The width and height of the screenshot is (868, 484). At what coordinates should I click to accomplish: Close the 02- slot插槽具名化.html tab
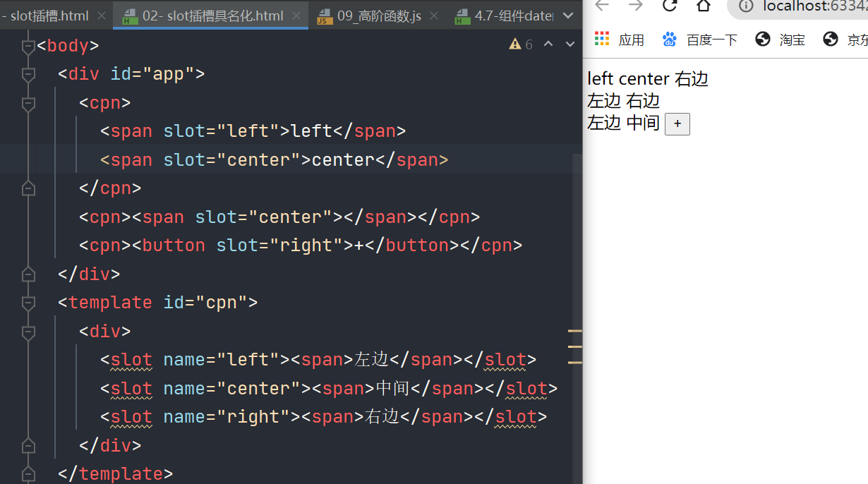pos(298,16)
